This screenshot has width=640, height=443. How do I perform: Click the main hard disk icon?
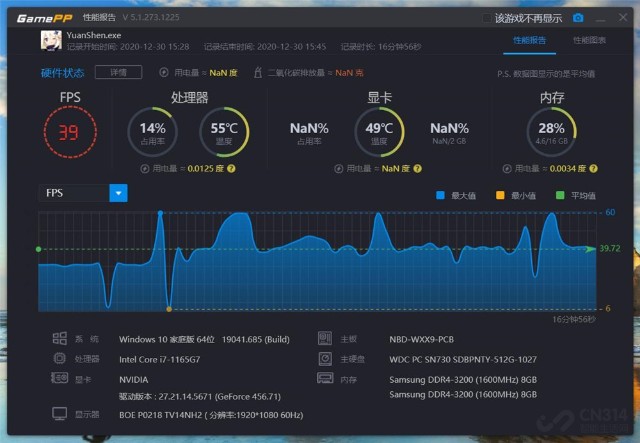coord(325,358)
